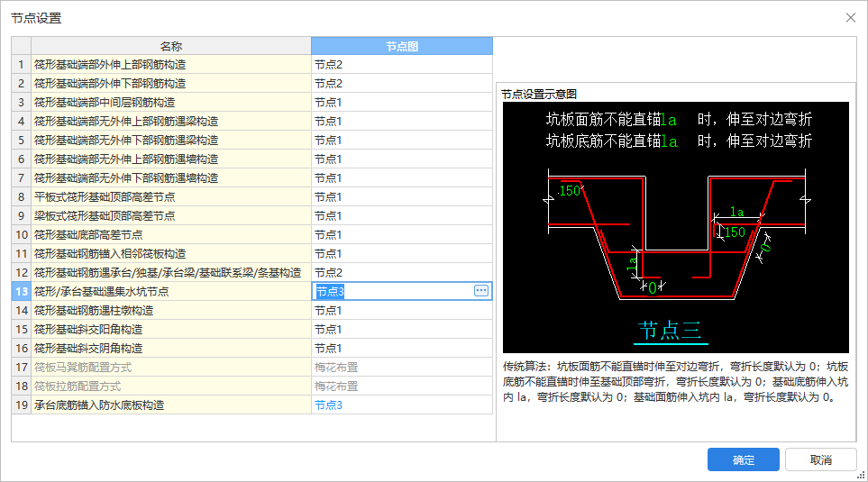Select row 筏形基础斜交阴角构造

coord(171,348)
